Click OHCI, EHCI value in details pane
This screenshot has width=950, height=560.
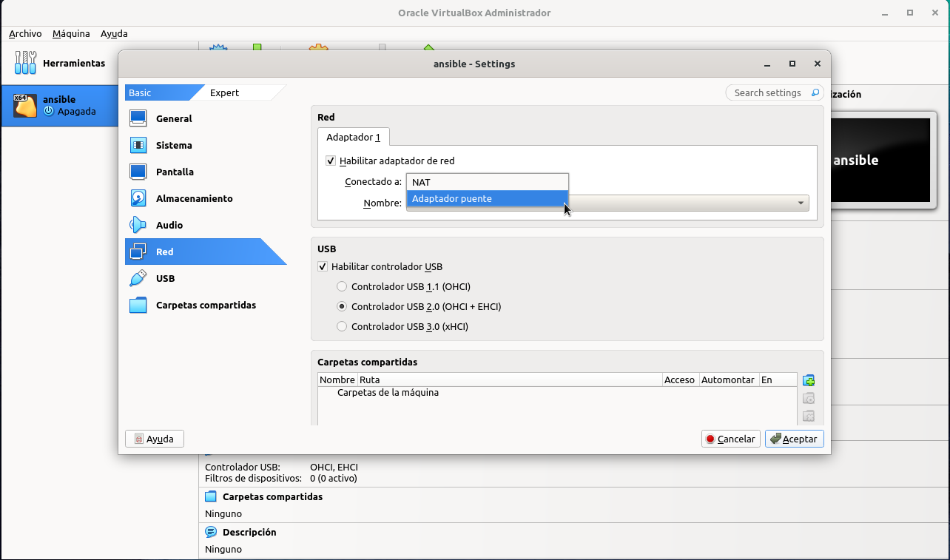tap(334, 468)
